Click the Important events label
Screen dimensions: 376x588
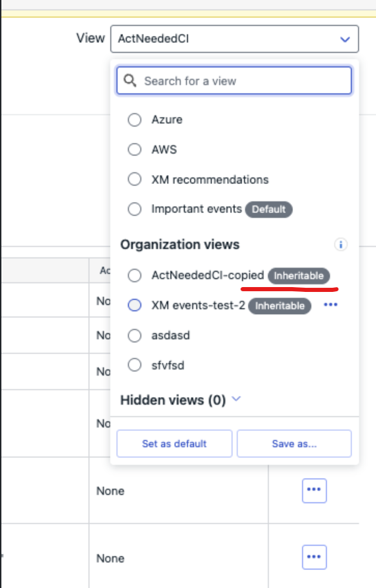pyautogui.click(x=196, y=209)
